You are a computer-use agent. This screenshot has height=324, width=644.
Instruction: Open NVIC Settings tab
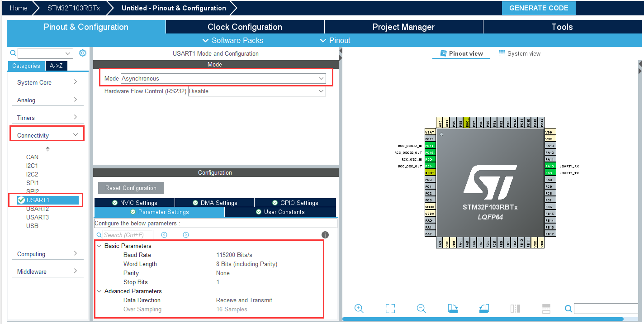pos(134,203)
